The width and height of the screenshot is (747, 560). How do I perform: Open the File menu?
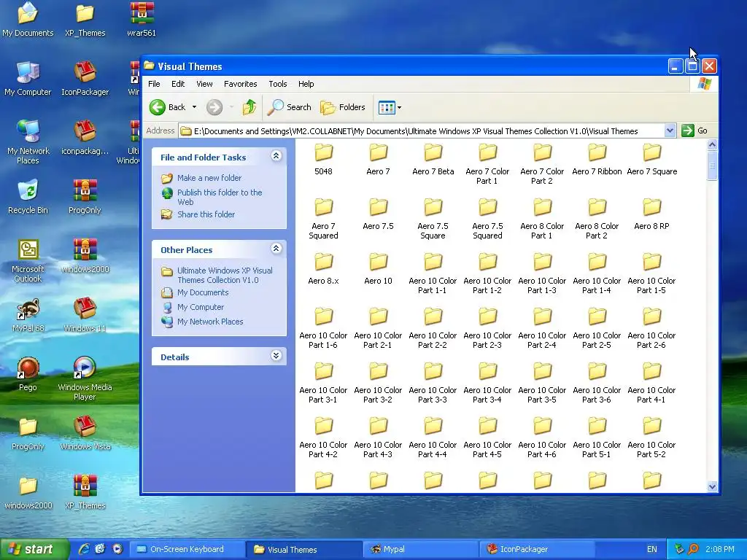coord(154,84)
